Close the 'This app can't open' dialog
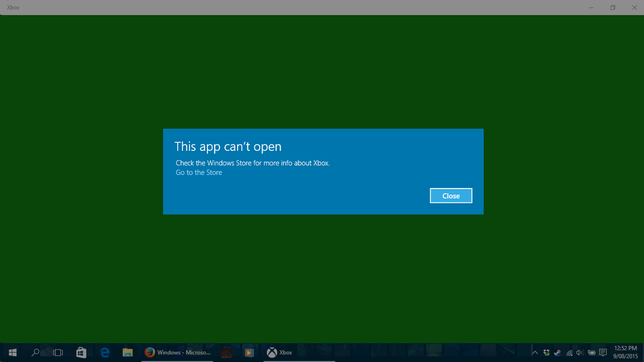 point(451,196)
